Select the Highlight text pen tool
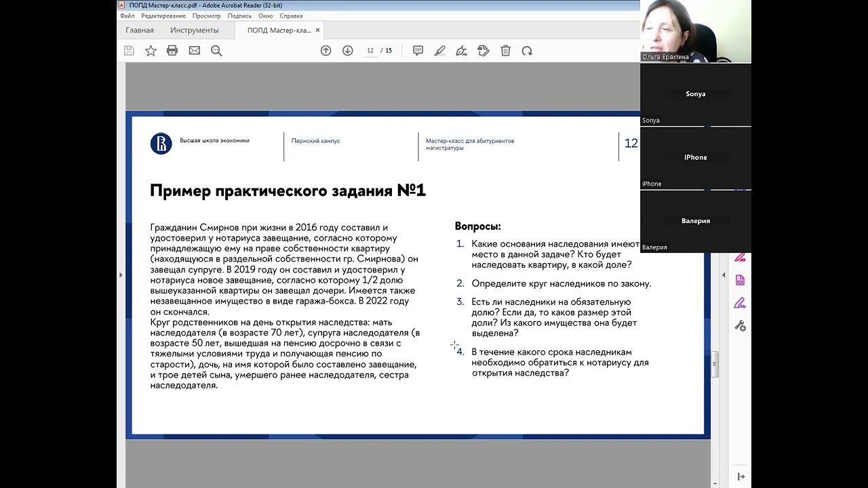The image size is (868, 488). pyautogui.click(x=439, y=51)
